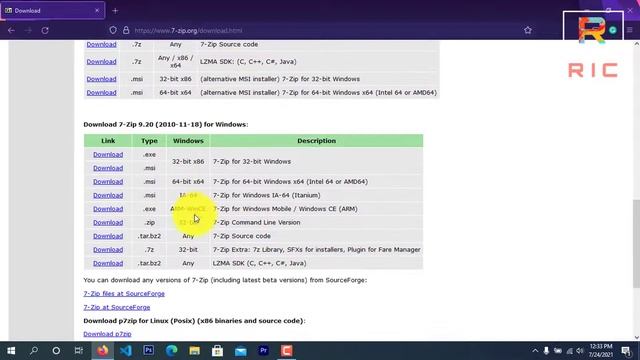The width and height of the screenshot is (640, 360).
Task: Open Task View in taskbar
Action: click(x=79, y=351)
